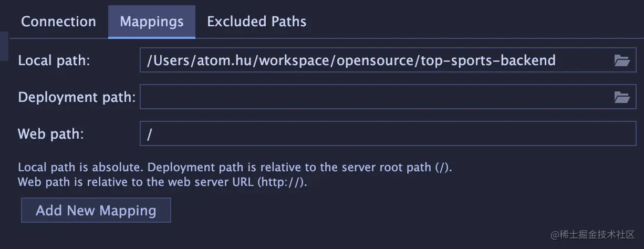Screen dimensions: 644x249
Task: Click the 'Deployment path:' label
Action: pyautogui.click(x=77, y=97)
